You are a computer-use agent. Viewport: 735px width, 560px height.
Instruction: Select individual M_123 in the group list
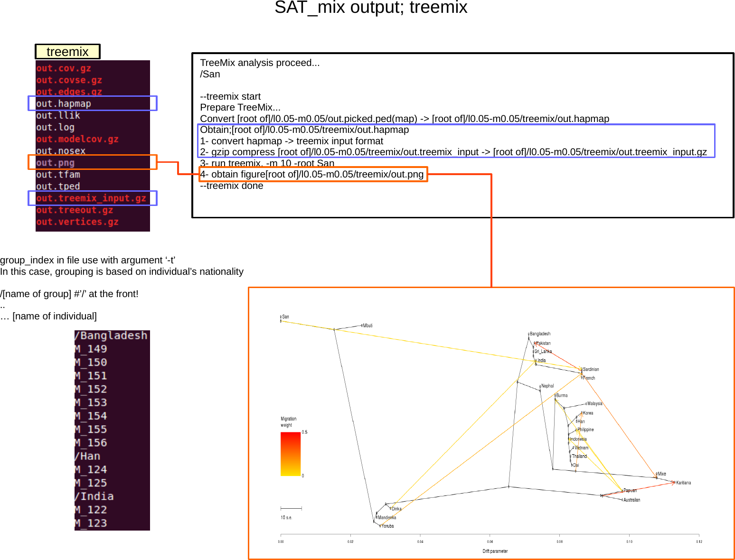91,523
